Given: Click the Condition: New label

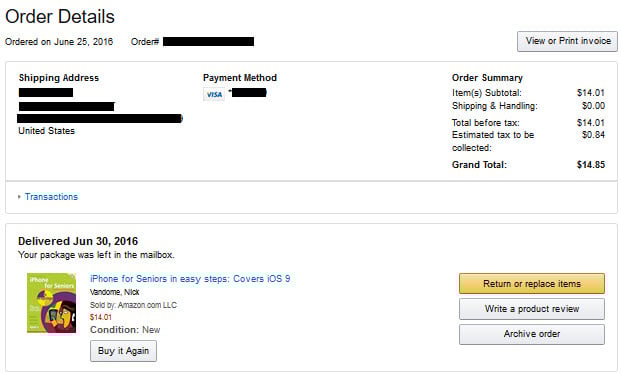Looking at the screenshot, I should [x=125, y=330].
